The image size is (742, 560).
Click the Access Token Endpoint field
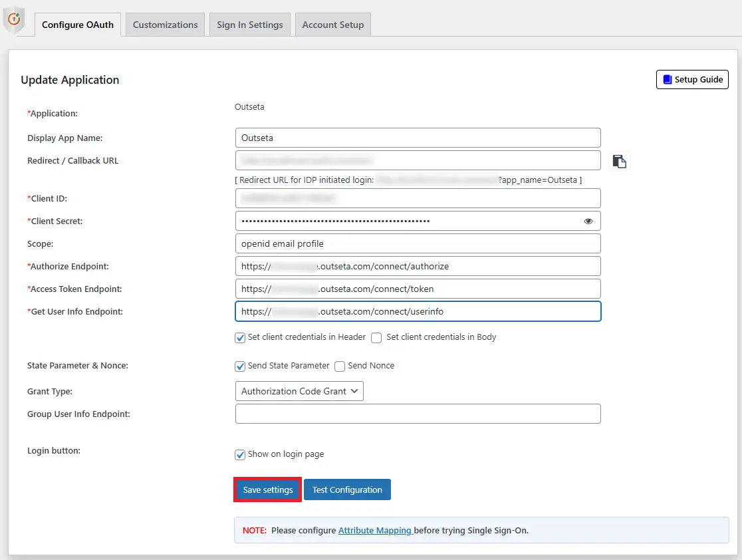418,289
